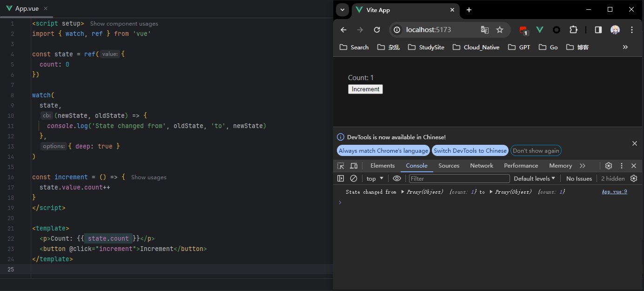Reload the localhost page

tap(377, 30)
